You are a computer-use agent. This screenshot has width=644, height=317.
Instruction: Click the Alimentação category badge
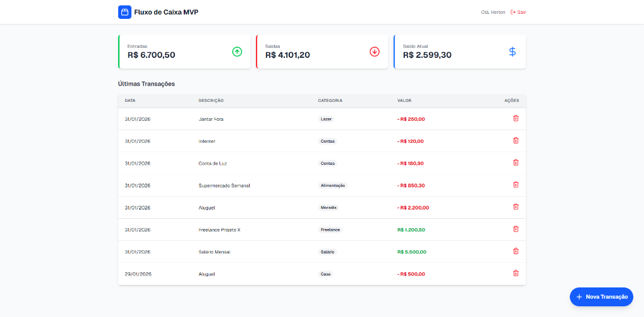(x=333, y=186)
